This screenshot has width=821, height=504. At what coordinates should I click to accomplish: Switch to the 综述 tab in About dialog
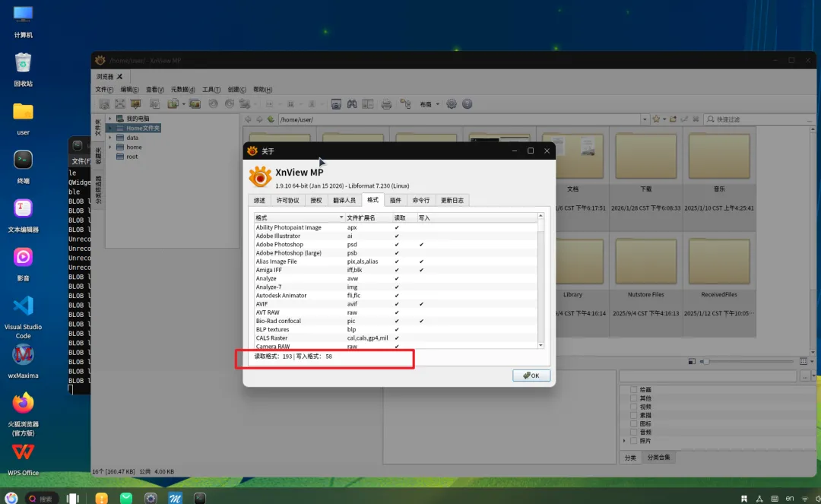point(259,201)
